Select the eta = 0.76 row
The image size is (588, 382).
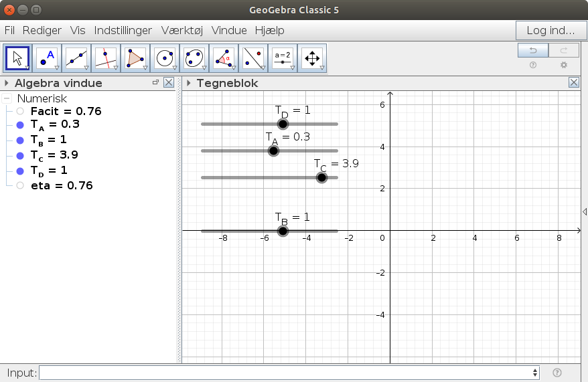click(x=62, y=185)
